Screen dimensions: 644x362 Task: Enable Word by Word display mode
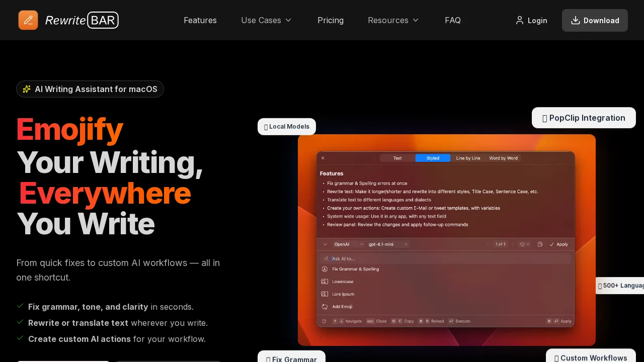(503, 158)
